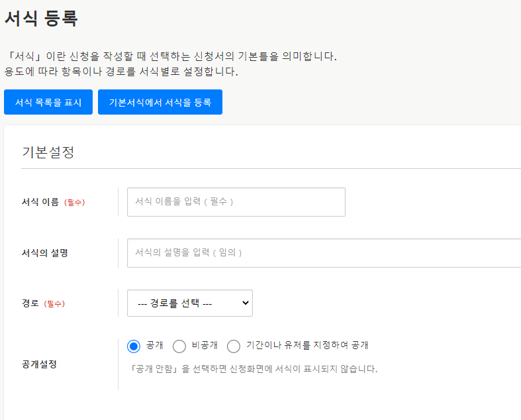Screen dimensions: 521x420
Task: Click the help text under the 공개설정 options
Action: click(x=252, y=369)
